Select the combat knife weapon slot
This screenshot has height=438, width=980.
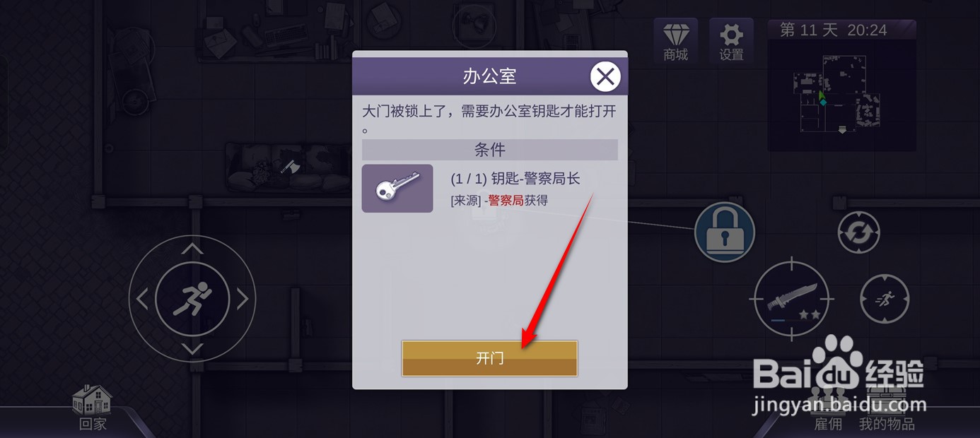[x=795, y=300]
